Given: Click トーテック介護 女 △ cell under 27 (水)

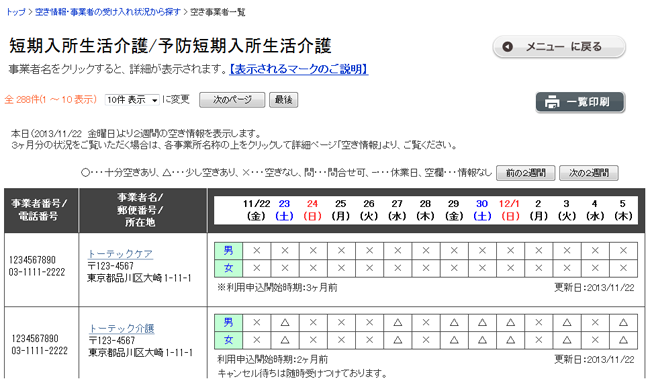Looking at the screenshot, I should tap(398, 340).
